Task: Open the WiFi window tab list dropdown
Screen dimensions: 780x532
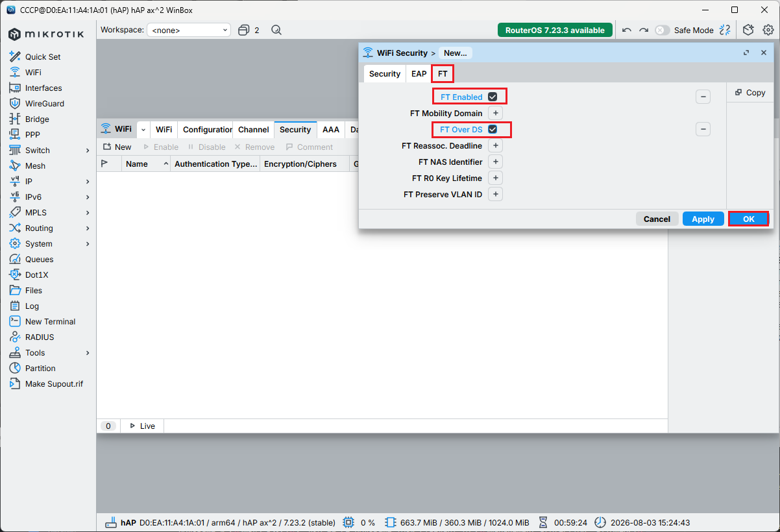Action: (143, 129)
